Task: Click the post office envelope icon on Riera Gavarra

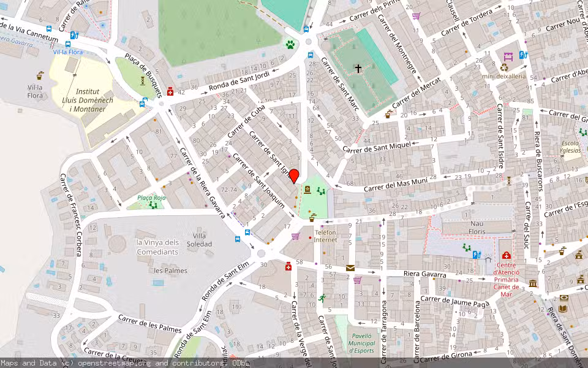Action: tap(350, 268)
